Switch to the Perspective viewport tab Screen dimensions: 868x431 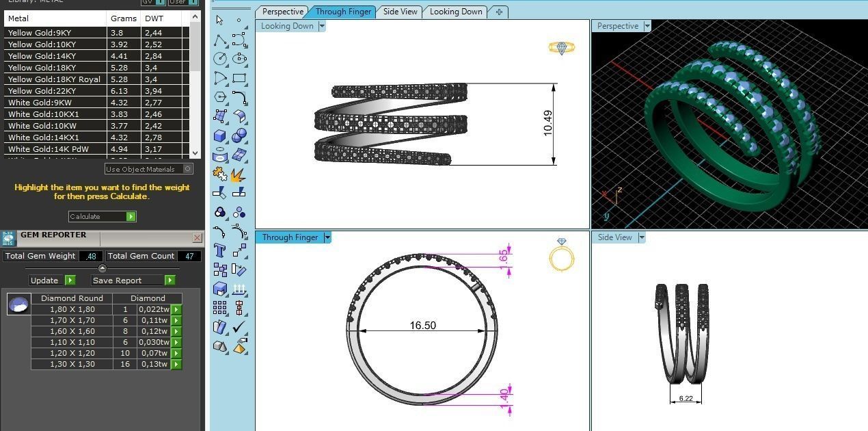282,12
